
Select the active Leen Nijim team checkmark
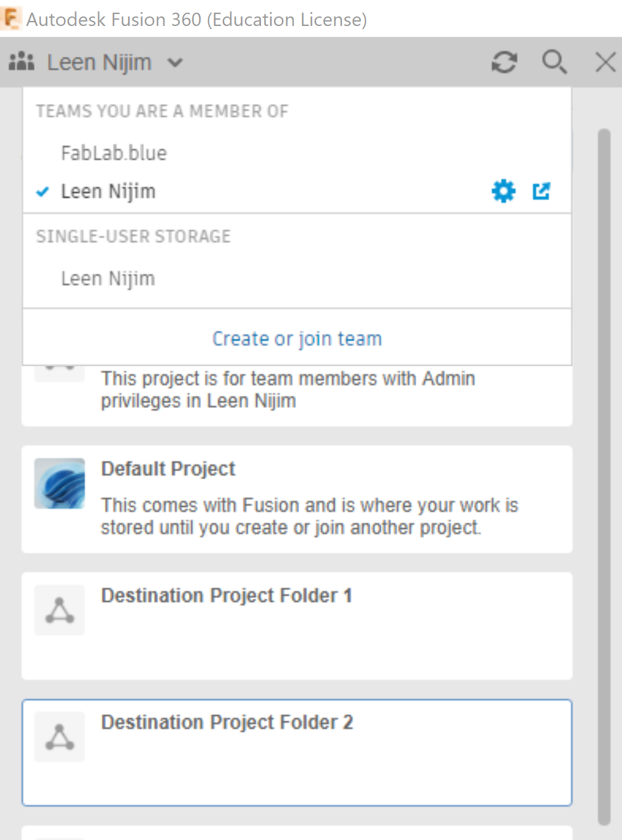pos(42,191)
